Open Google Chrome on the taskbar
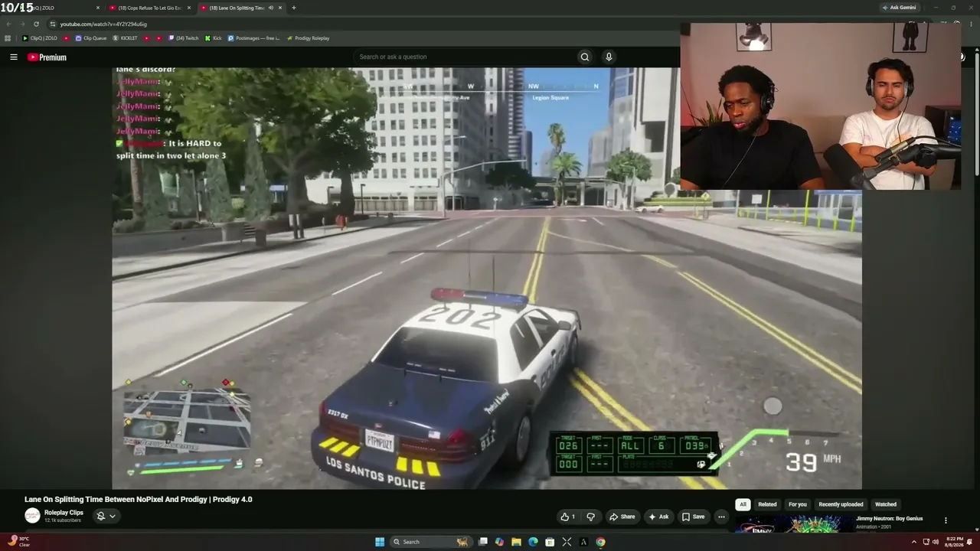Screen dimensions: 980x551 coord(601,542)
